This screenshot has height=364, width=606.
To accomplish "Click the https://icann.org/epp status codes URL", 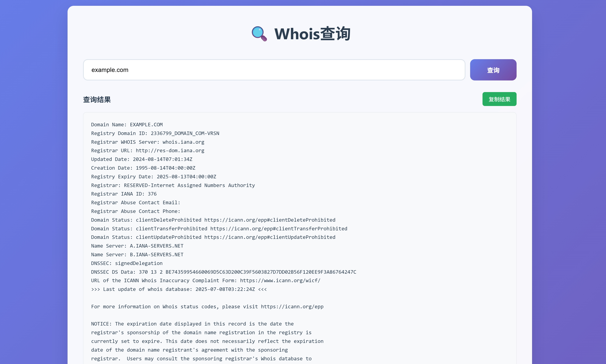I will point(292,307).
